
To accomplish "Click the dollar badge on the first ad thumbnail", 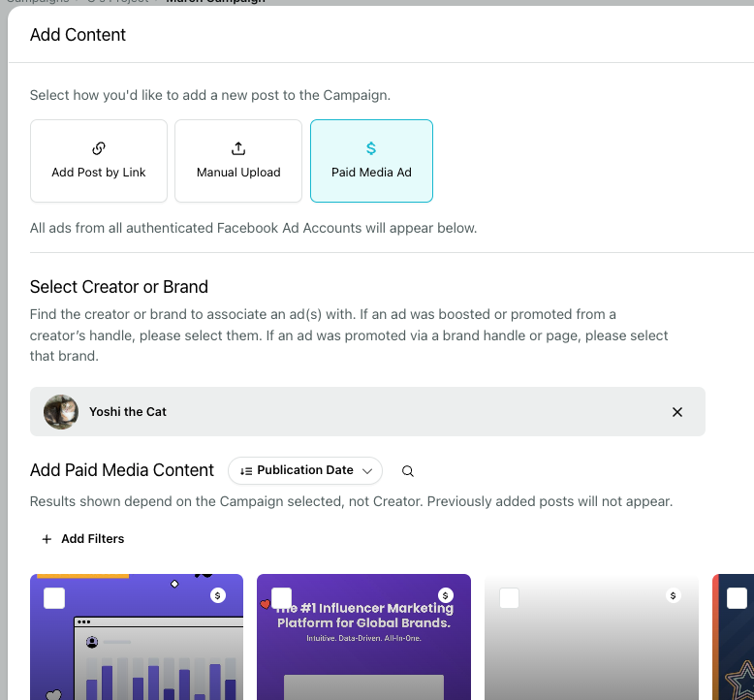I will [218, 595].
